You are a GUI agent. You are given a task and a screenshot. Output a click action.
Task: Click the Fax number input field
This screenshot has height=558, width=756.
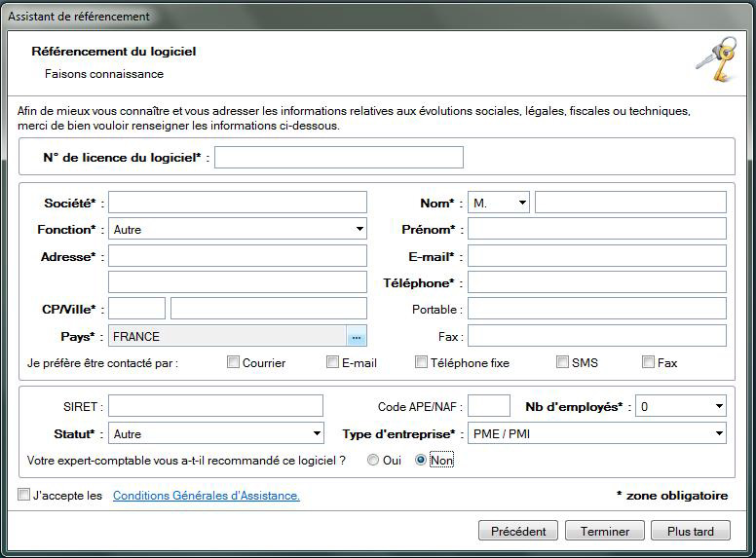click(597, 336)
